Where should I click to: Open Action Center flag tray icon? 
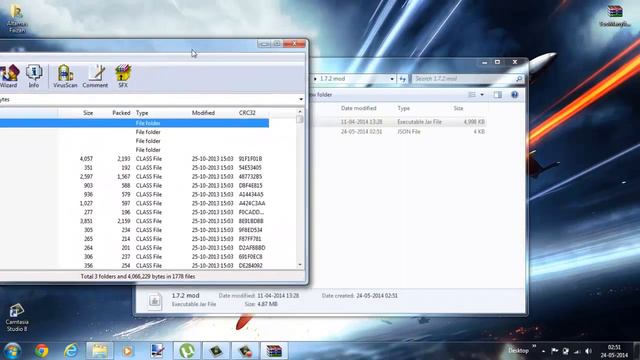coord(554,351)
